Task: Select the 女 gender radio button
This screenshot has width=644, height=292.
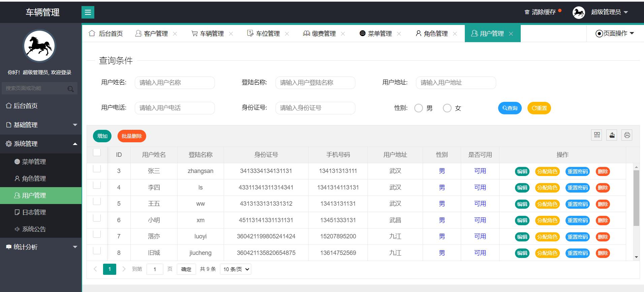Action: pyautogui.click(x=447, y=108)
